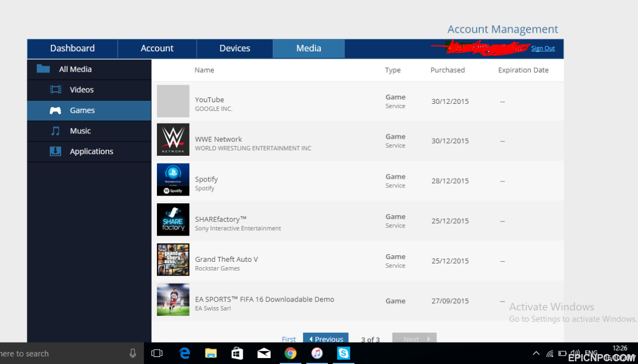Click the battery tray icon

(x=563, y=353)
